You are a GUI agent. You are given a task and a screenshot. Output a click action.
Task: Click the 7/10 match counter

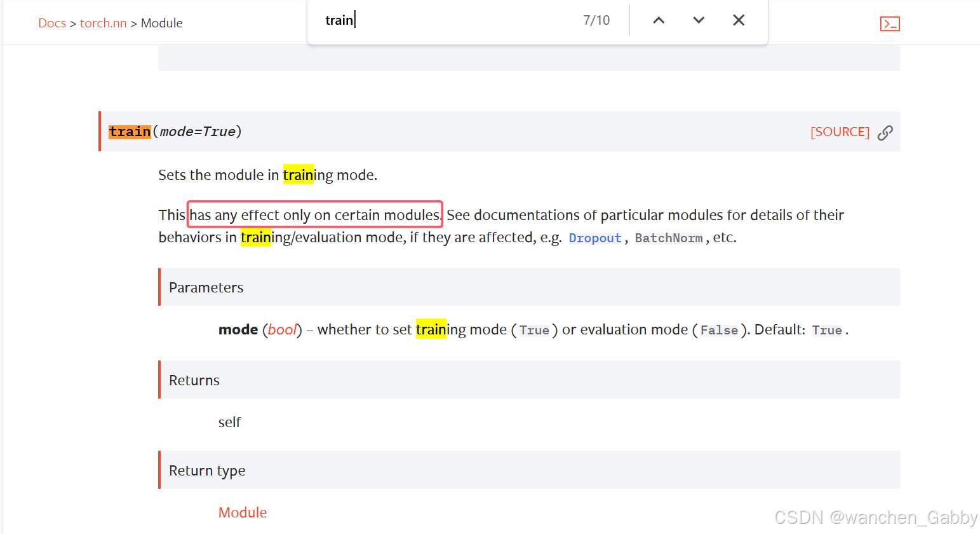tap(596, 20)
